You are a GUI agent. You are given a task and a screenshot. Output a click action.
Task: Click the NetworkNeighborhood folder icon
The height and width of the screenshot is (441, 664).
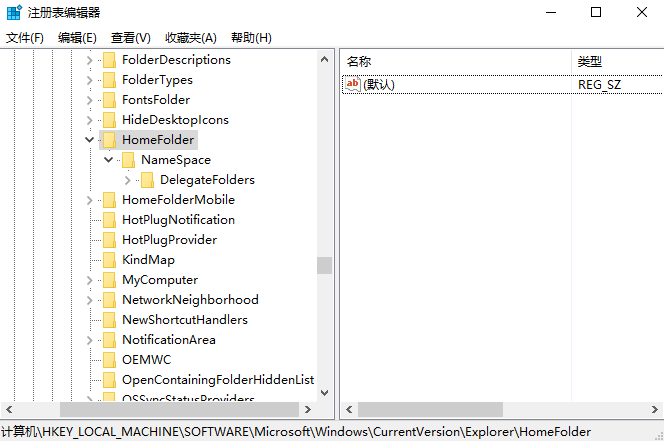click(x=109, y=300)
